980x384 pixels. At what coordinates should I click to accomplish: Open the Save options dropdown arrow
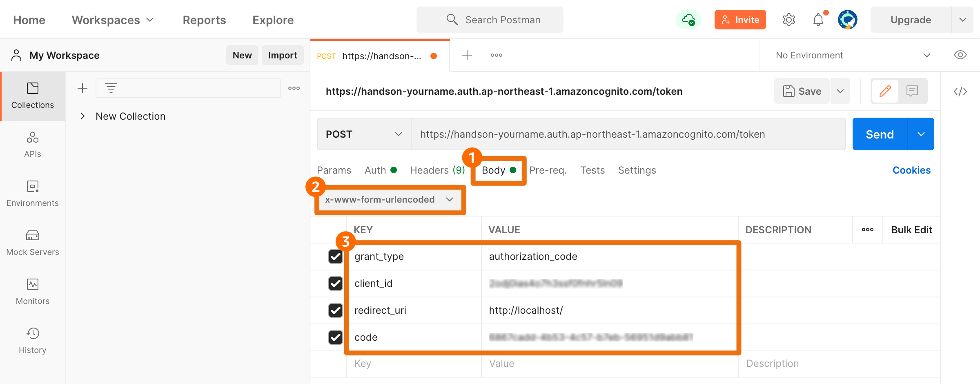(840, 91)
